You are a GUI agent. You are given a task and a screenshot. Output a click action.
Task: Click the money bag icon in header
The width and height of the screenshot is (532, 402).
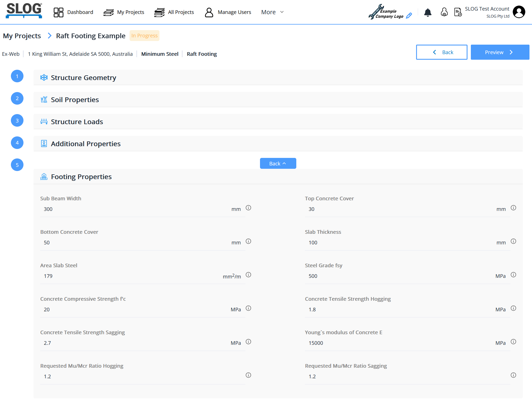coord(444,12)
